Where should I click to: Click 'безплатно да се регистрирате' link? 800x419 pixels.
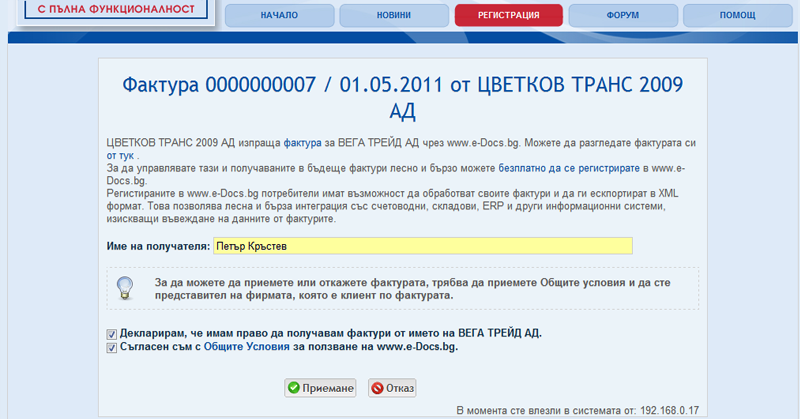click(x=569, y=168)
